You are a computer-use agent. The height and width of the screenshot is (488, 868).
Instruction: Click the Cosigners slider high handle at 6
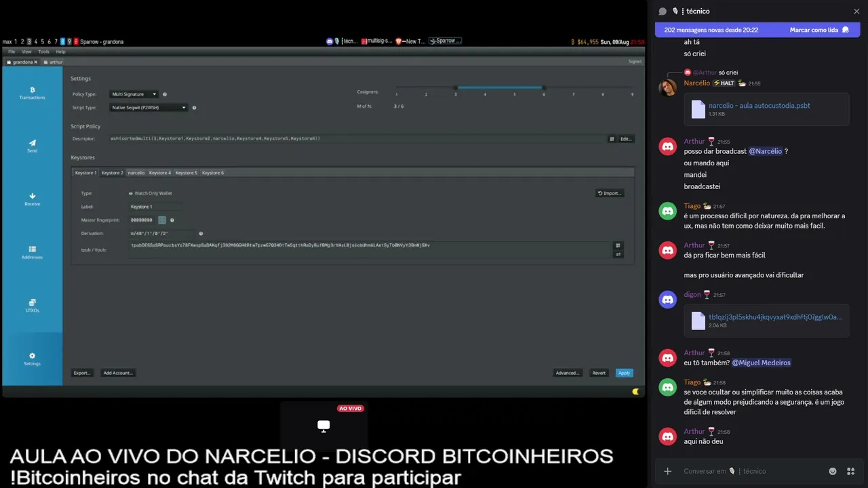click(544, 87)
